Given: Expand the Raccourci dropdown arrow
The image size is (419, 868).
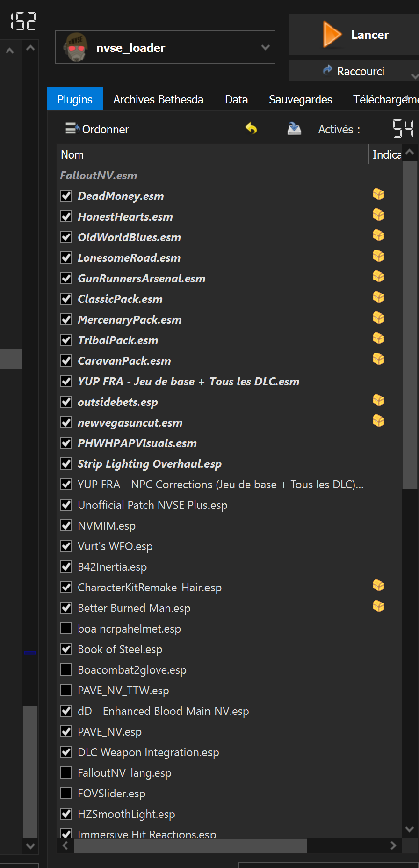Looking at the screenshot, I should pyautogui.click(x=414, y=76).
